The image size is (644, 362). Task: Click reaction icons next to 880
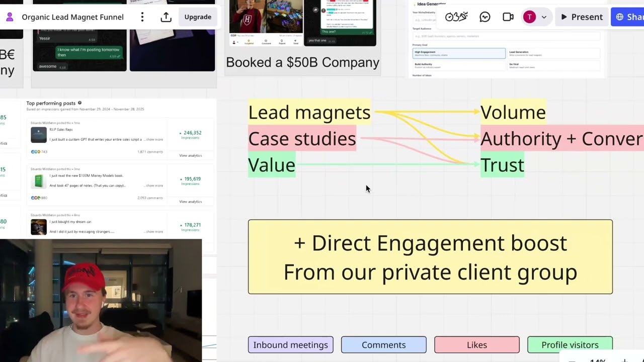35,198
